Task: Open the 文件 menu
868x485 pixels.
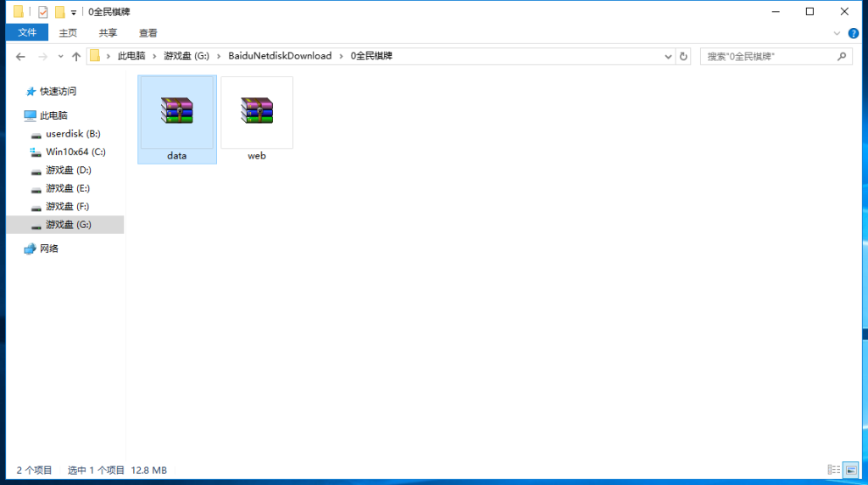Action: pos(27,33)
